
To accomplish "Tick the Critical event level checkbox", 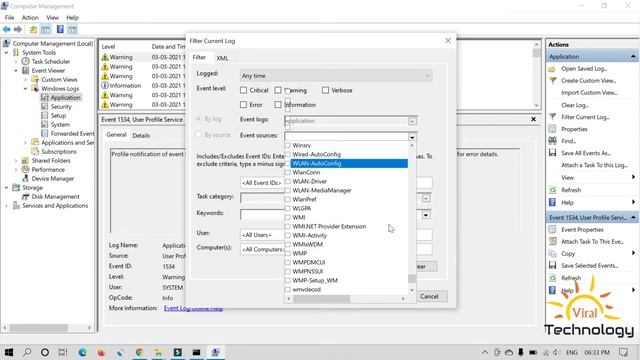I will 244,90.
